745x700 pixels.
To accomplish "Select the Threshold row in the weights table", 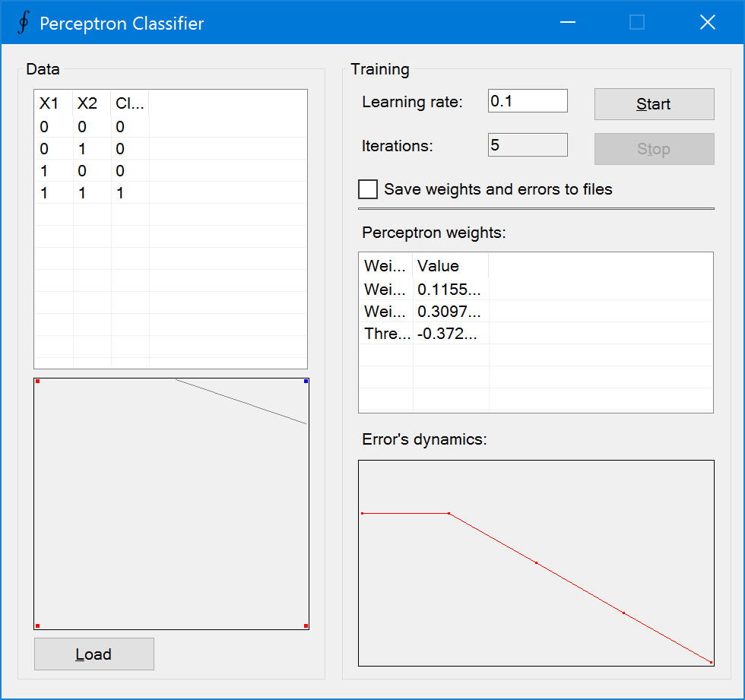I will pyautogui.click(x=426, y=333).
